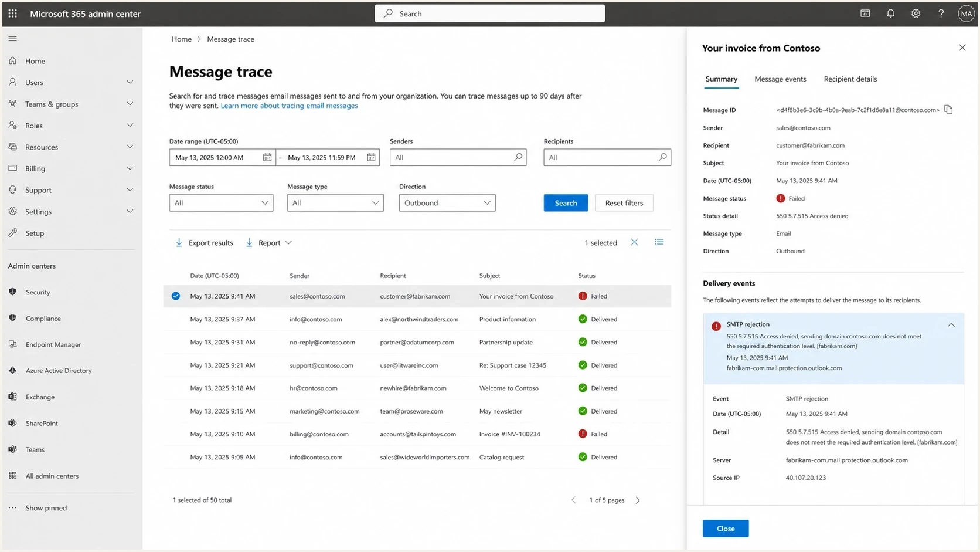The height and width of the screenshot is (552, 980).
Task: Deselect the 9:41 AM failed message checkbox
Action: pyautogui.click(x=176, y=296)
